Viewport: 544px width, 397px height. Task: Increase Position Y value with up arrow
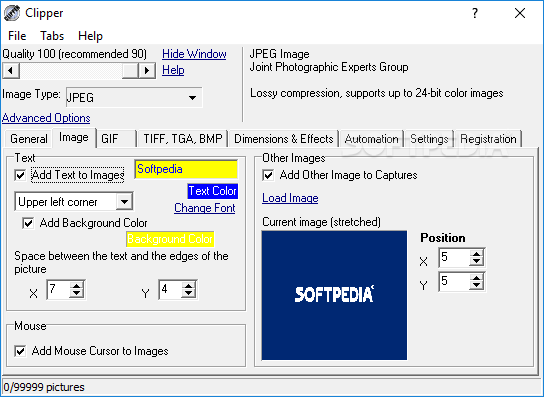[x=476, y=278]
